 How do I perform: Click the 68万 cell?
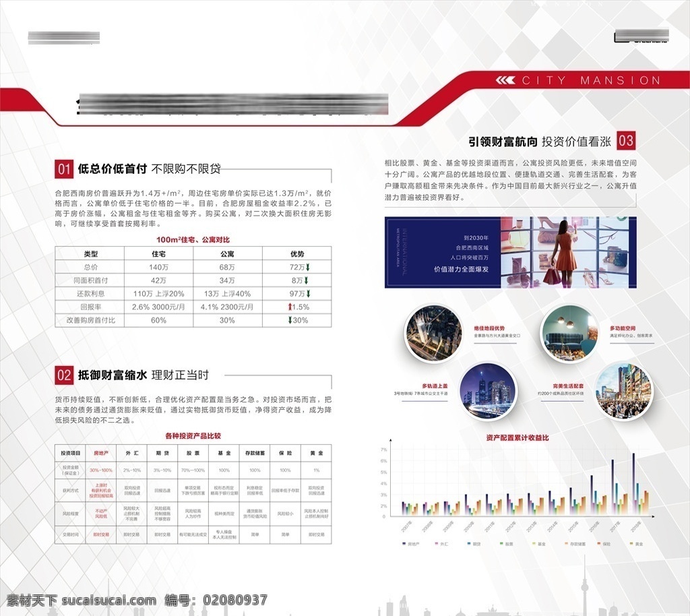(x=227, y=267)
